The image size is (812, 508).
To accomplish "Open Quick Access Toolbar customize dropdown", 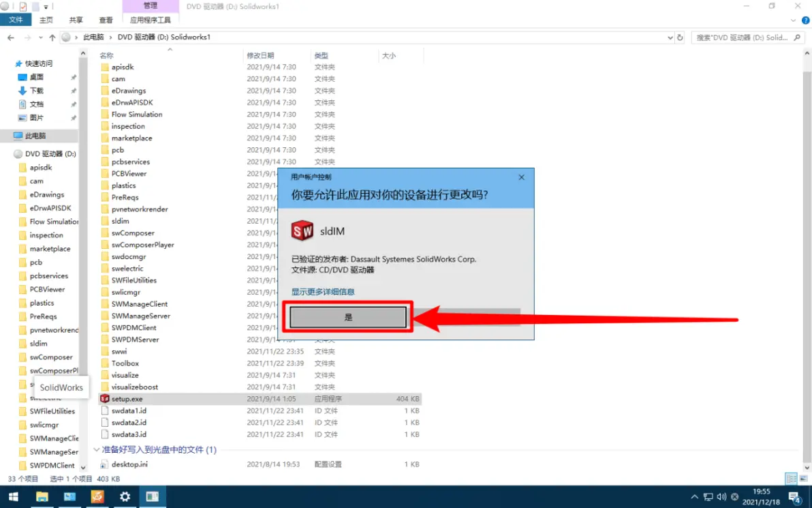I will [46, 7].
